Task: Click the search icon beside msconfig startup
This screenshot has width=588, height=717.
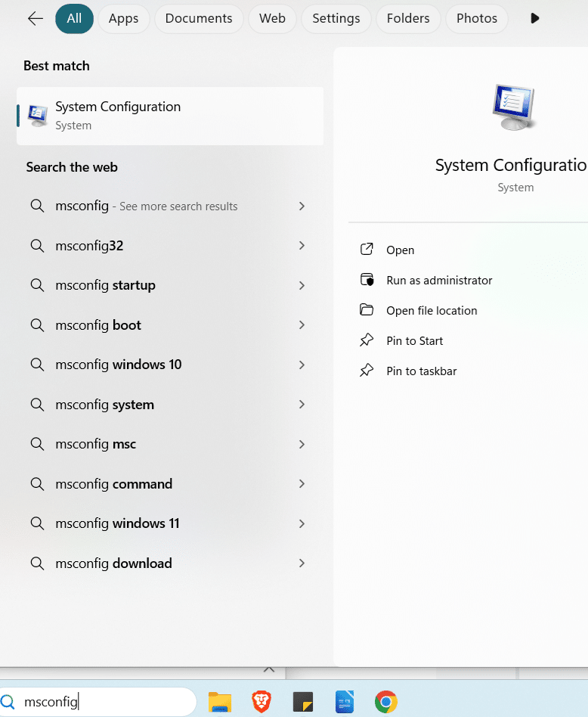Action: 37,285
